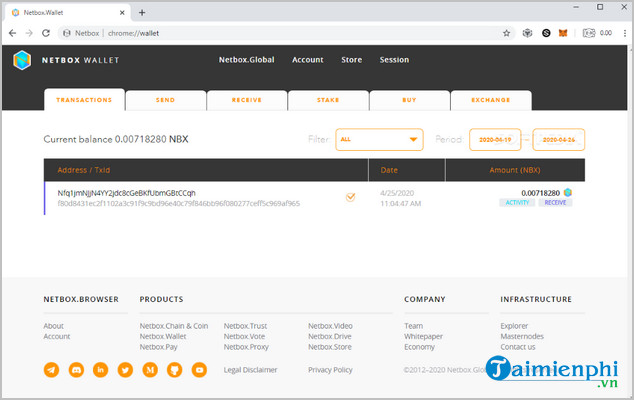Viewport: 634px width, 400px height.
Task: Click the Netbox Wallet hexagon logo
Action: [22, 60]
